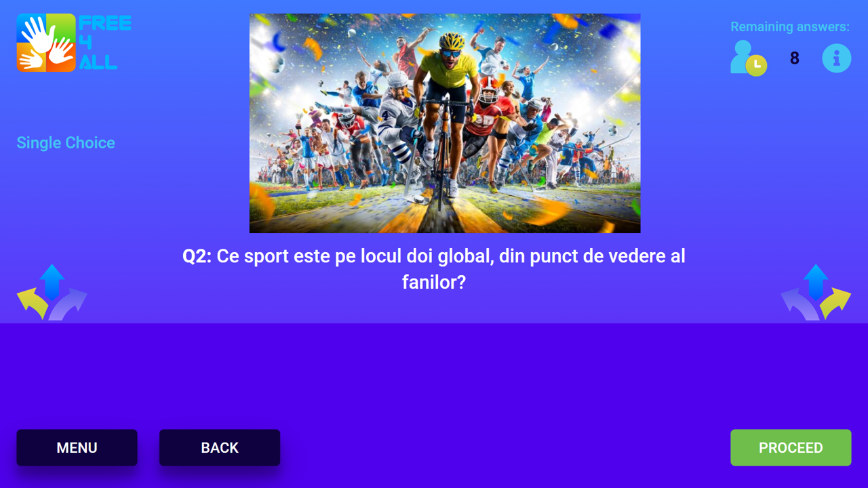The width and height of the screenshot is (868, 488).
Task: Open the blue info icon
Action: [837, 58]
